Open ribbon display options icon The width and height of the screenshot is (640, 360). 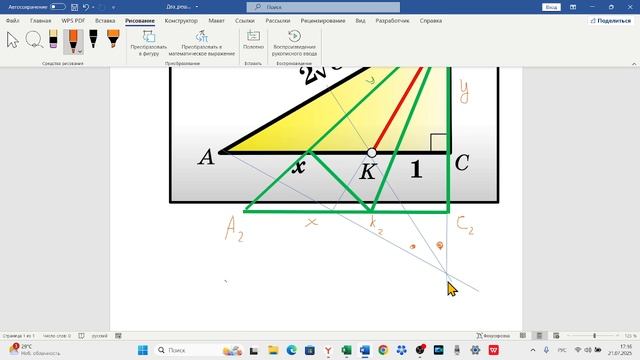[x=573, y=7]
